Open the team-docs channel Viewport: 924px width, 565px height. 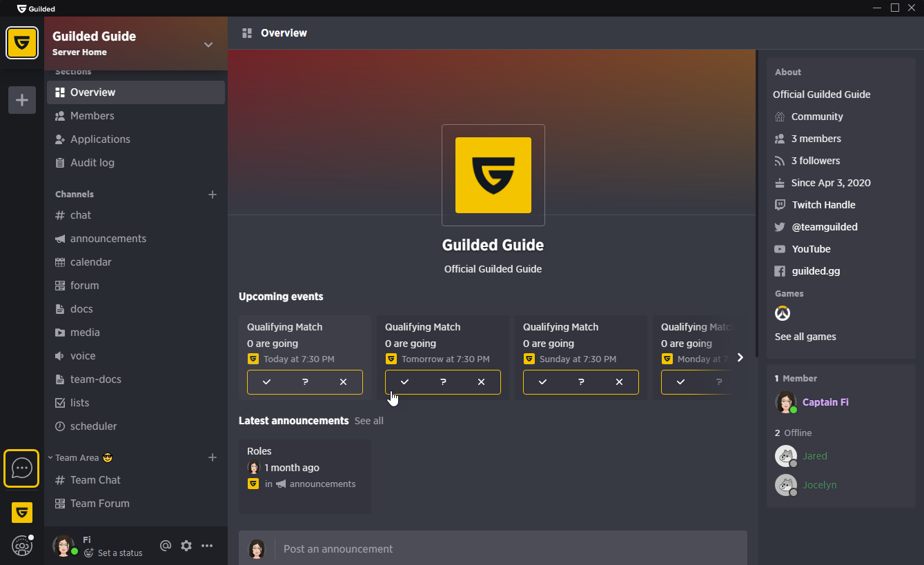coord(136,379)
